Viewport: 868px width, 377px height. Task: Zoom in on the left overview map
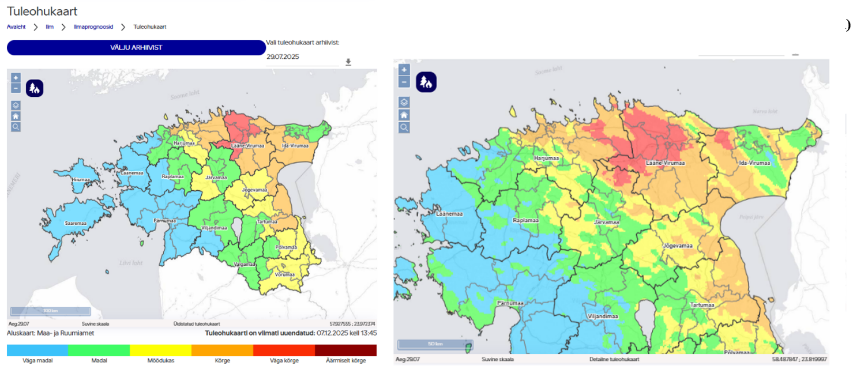(x=16, y=78)
